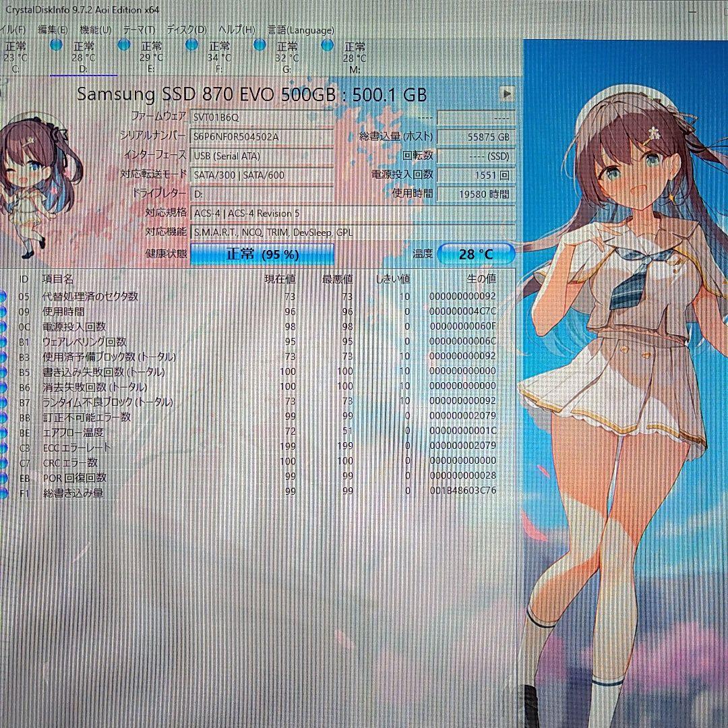Click the serial number field S6P6NF0R504502A
This screenshot has height=728, width=728.
(262, 137)
